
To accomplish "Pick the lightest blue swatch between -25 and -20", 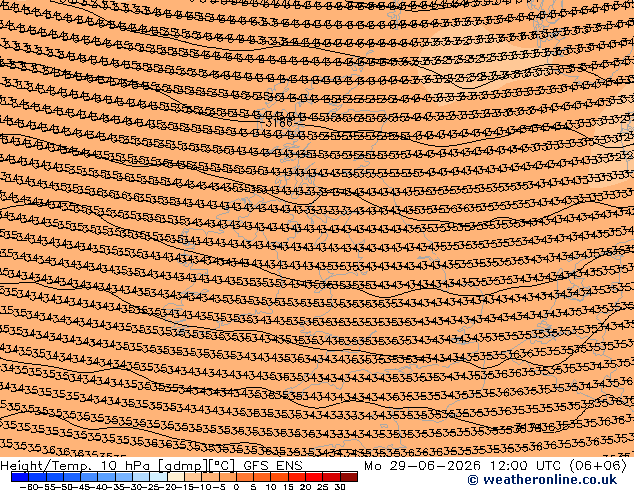I will click(x=158, y=477).
